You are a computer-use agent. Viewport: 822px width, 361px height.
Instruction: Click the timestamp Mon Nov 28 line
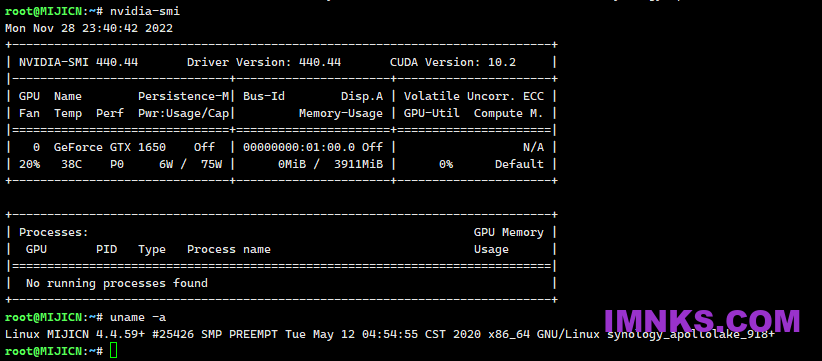(89, 28)
